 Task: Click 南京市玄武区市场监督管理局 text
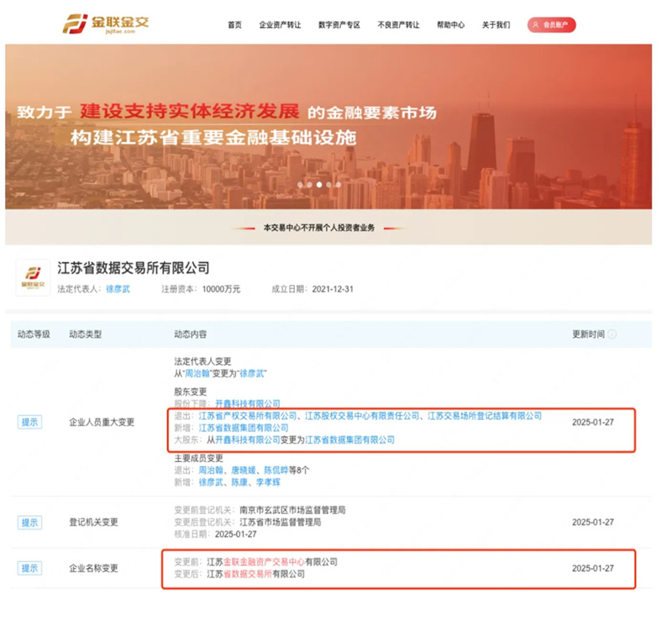292,510
